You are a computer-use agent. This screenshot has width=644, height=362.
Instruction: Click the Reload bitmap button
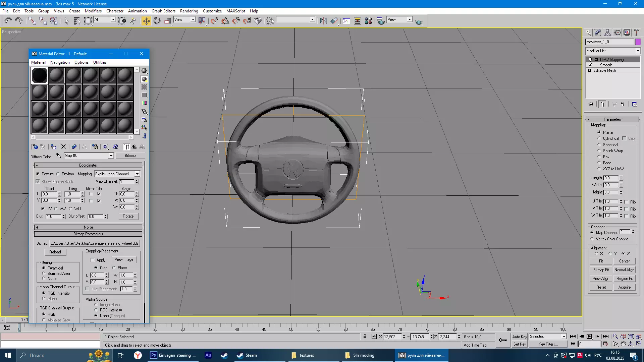[55, 252]
